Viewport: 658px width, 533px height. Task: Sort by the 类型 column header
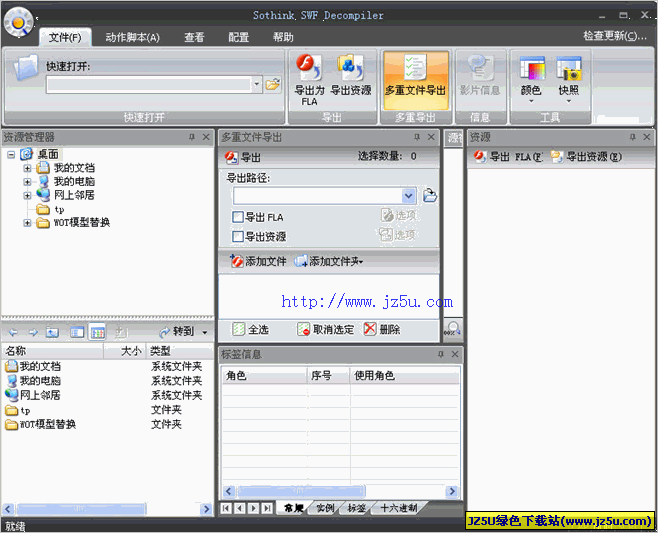180,351
